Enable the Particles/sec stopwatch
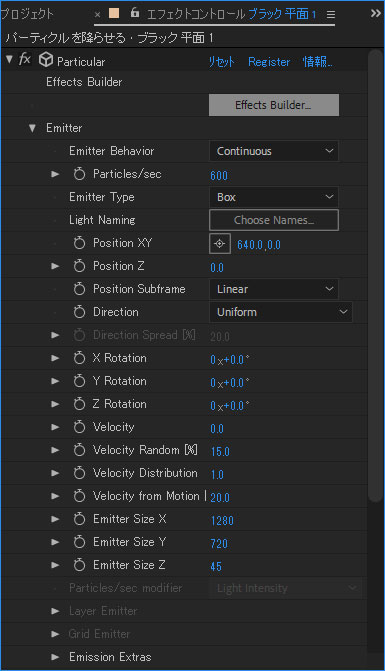The width and height of the screenshot is (385, 671). click(x=79, y=174)
